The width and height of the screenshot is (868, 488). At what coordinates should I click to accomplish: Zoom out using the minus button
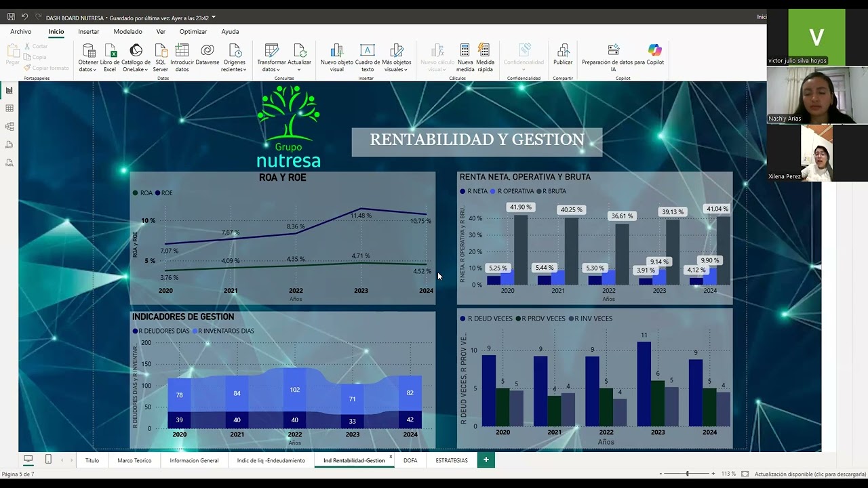[x=661, y=474]
